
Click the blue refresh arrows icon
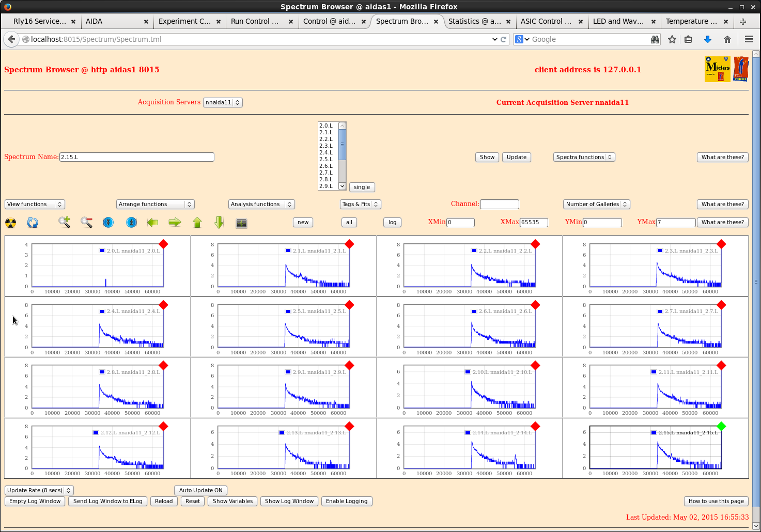[33, 223]
